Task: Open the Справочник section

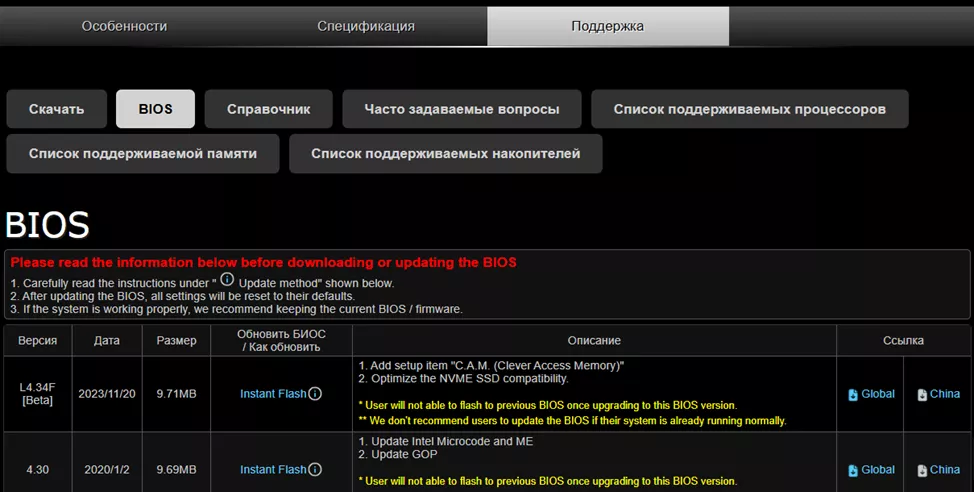Action: tap(268, 109)
